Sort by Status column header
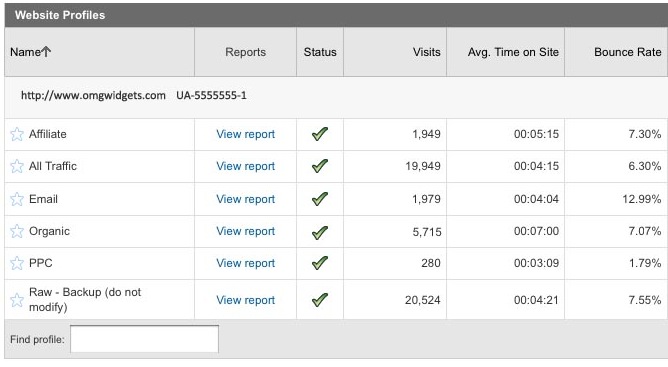 click(320, 52)
